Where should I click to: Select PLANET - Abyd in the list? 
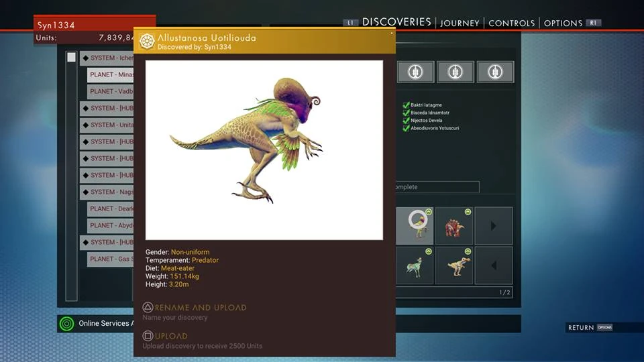pos(111,226)
